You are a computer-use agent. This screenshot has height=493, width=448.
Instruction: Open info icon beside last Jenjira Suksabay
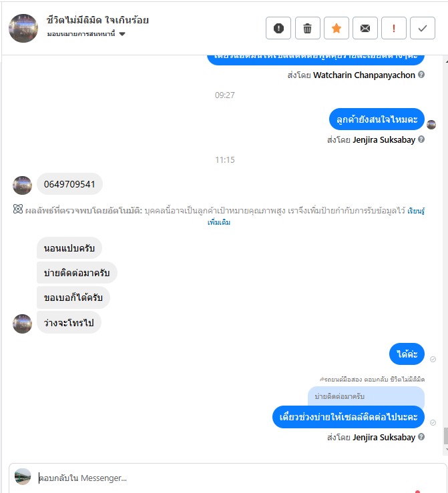421,437
